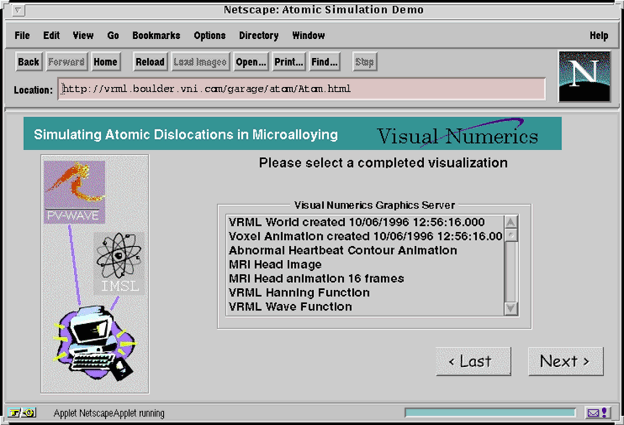Open the Bookmarks menu
This screenshot has width=624, height=425.
pyautogui.click(x=156, y=35)
